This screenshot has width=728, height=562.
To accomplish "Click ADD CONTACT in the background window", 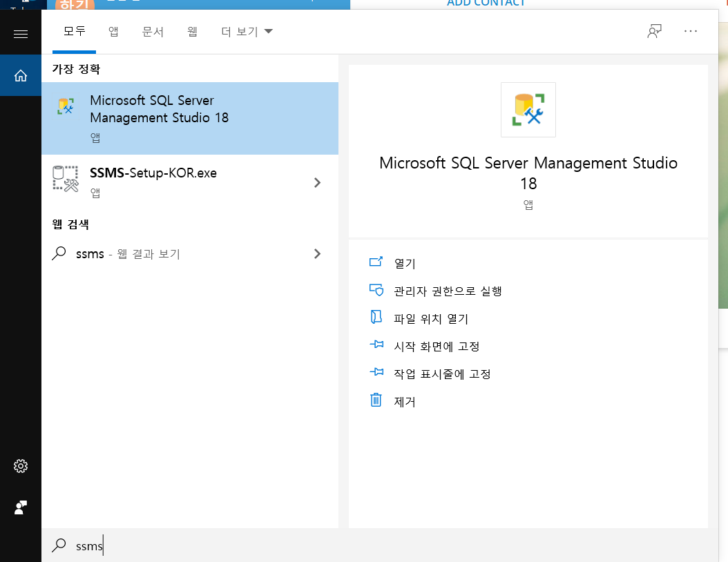I will 486,3.
